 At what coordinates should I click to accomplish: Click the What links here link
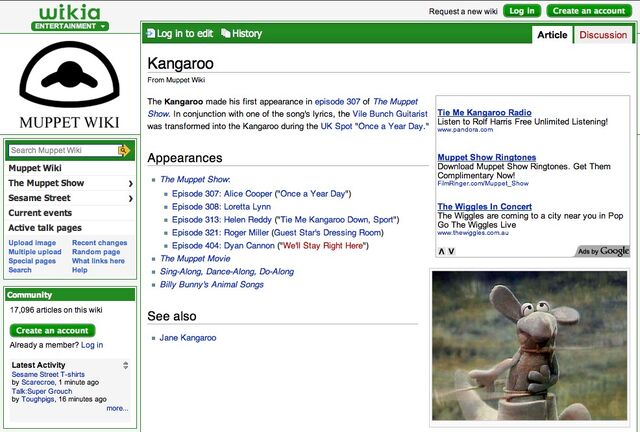click(x=98, y=261)
